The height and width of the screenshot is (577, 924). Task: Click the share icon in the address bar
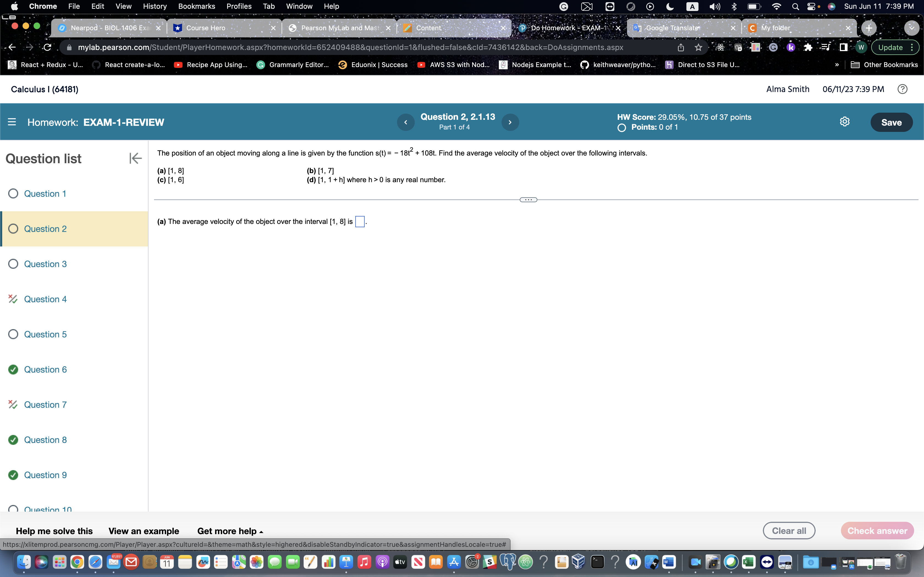681,47
